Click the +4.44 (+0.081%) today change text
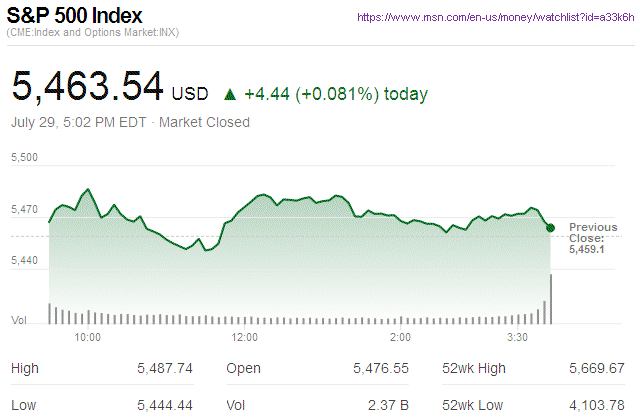This screenshot has height=420, width=640. [x=336, y=94]
